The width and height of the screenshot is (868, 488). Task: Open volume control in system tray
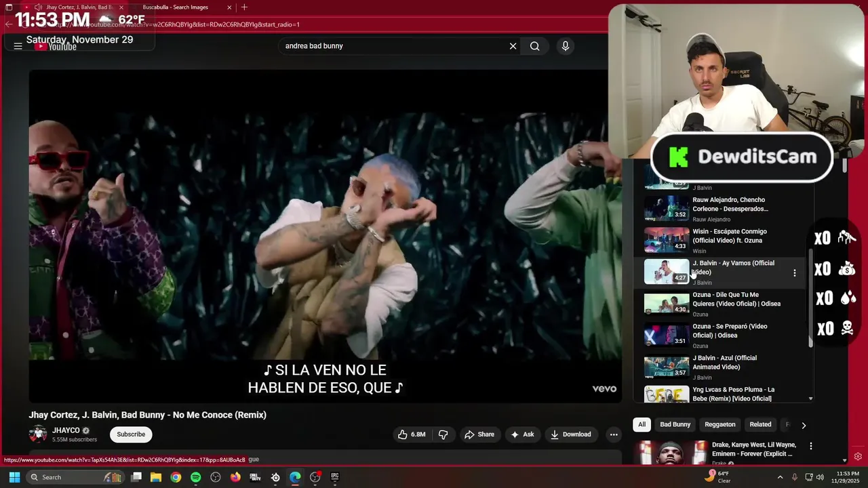pyautogui.click(x=820, y=477)
